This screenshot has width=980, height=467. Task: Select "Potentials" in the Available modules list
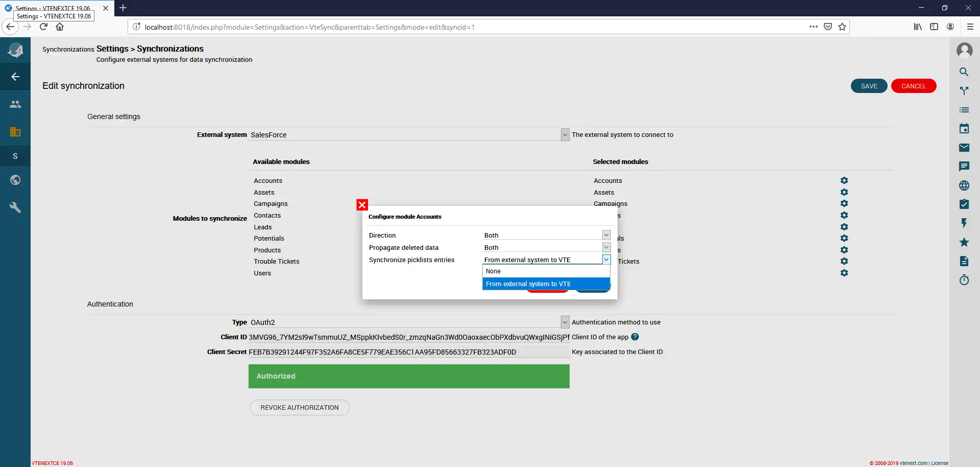tap(269, 239)
